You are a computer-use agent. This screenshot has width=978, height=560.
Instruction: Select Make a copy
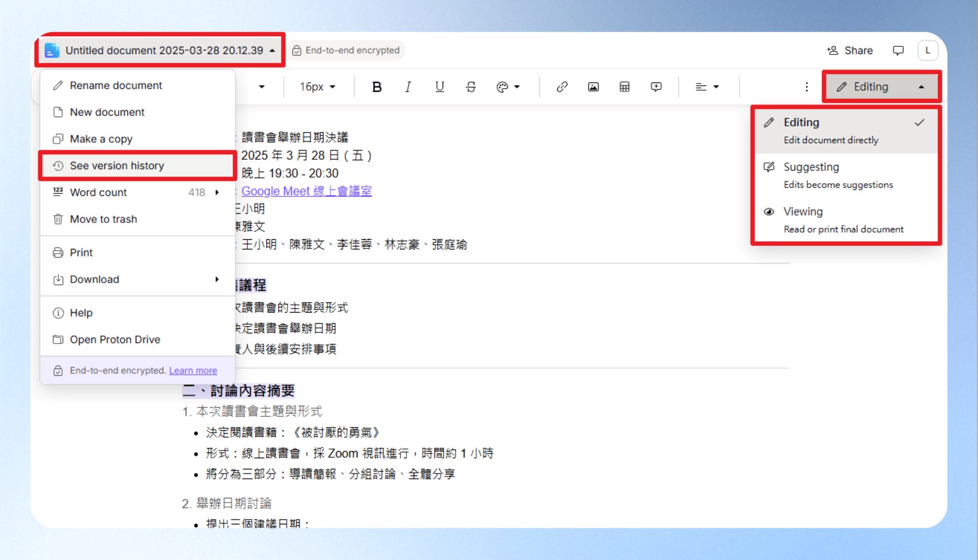point(138,139)
